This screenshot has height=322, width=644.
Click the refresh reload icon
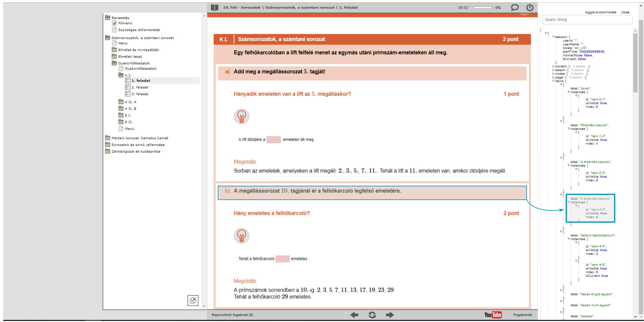372,315
